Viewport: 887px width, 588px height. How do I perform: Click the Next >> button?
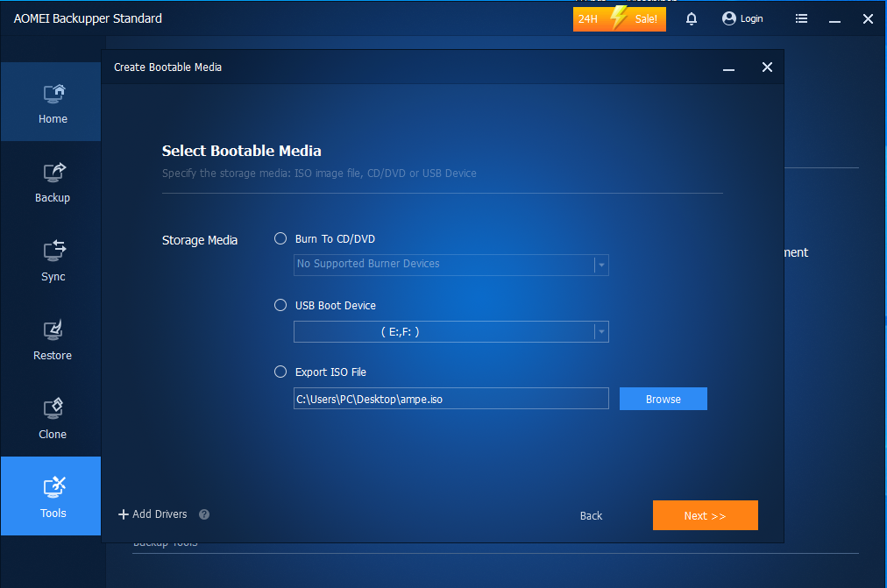pyautogui.click(x=706, y=515)
